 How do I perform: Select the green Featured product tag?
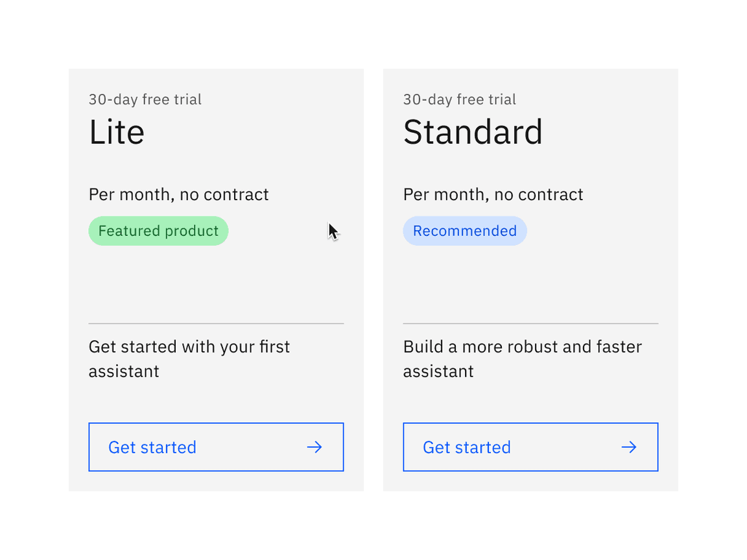click(158, 231)
